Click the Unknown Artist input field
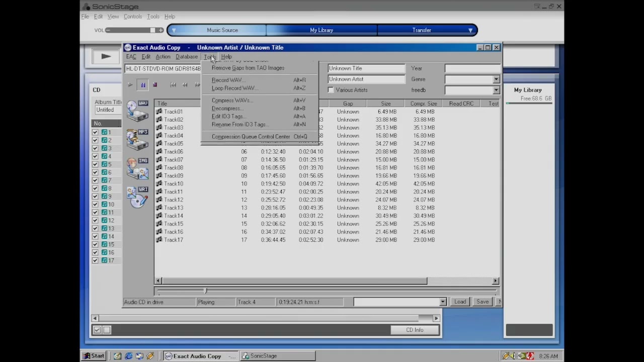This screenshot has width=644, height=362. click(366, 79)
